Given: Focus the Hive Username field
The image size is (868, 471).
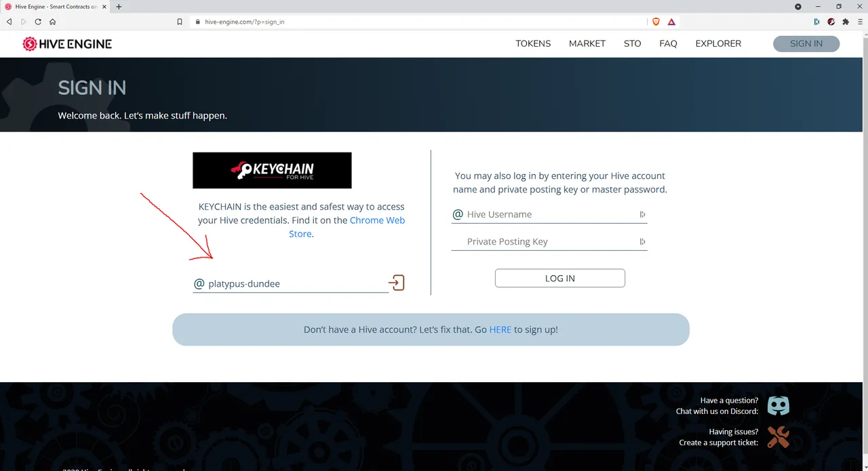Looking at the screenshot, I should pyautogui.click(x=551, y=214).
